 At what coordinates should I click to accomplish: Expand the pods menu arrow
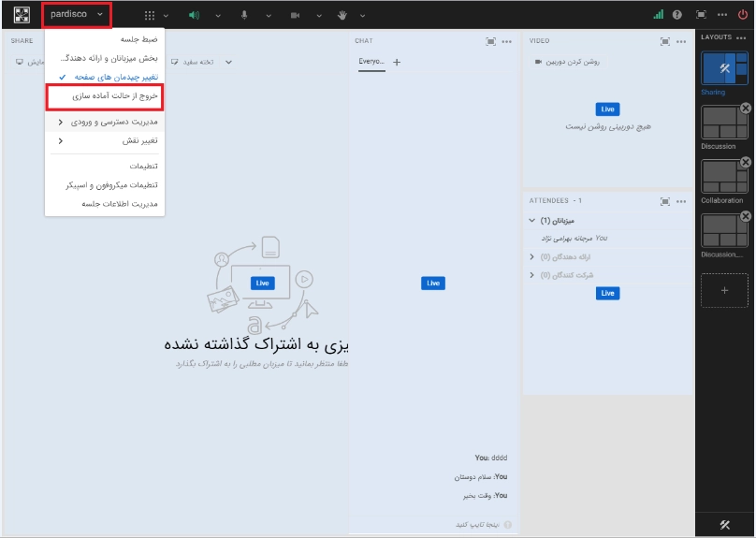coord(166,15)
